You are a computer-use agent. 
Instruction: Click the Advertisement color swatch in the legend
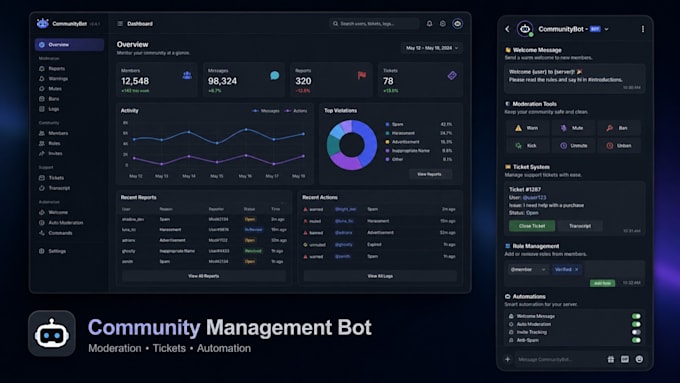387,142
